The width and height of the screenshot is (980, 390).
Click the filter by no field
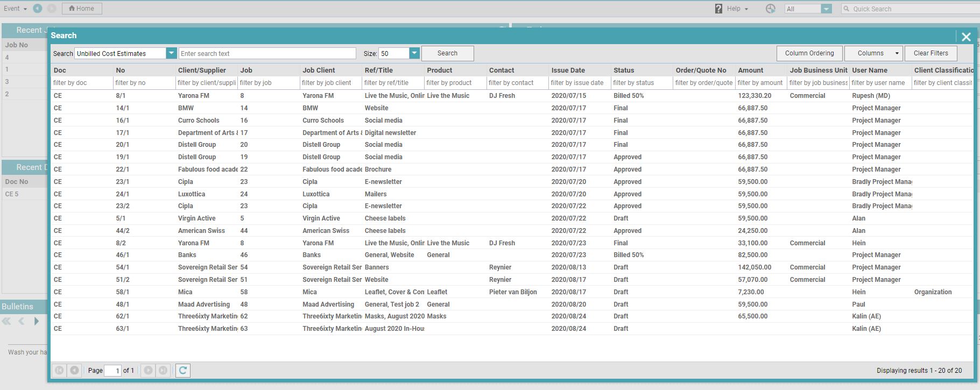(x=144, y=83)
